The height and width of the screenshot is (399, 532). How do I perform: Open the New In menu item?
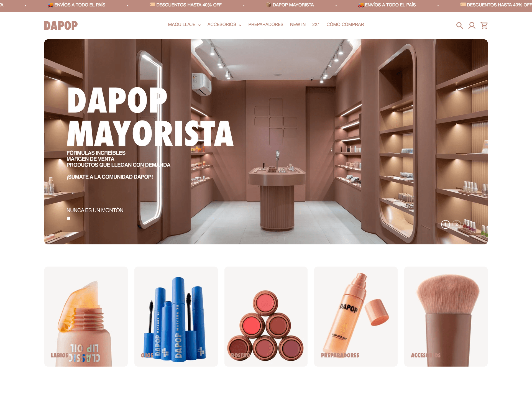pos(298,24)
